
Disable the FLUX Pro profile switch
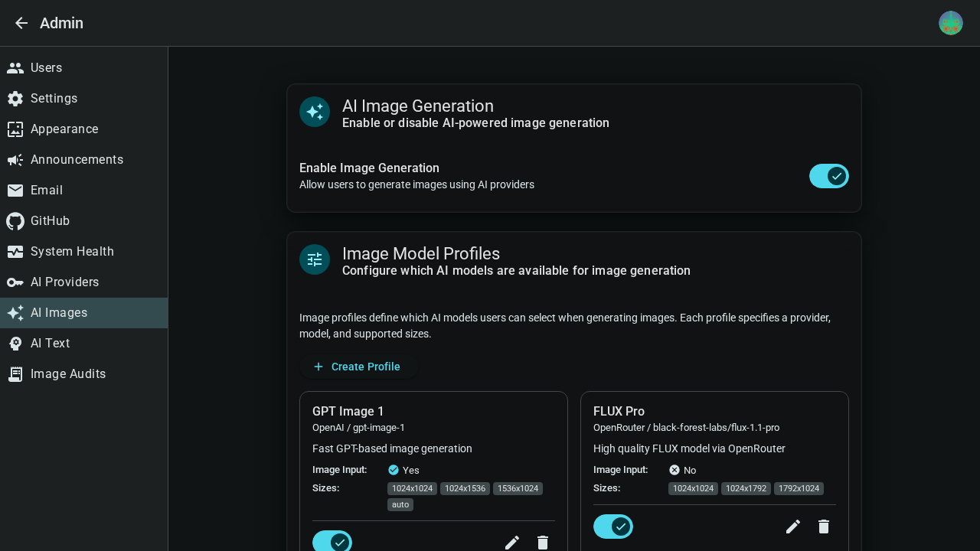click(613, 527)
